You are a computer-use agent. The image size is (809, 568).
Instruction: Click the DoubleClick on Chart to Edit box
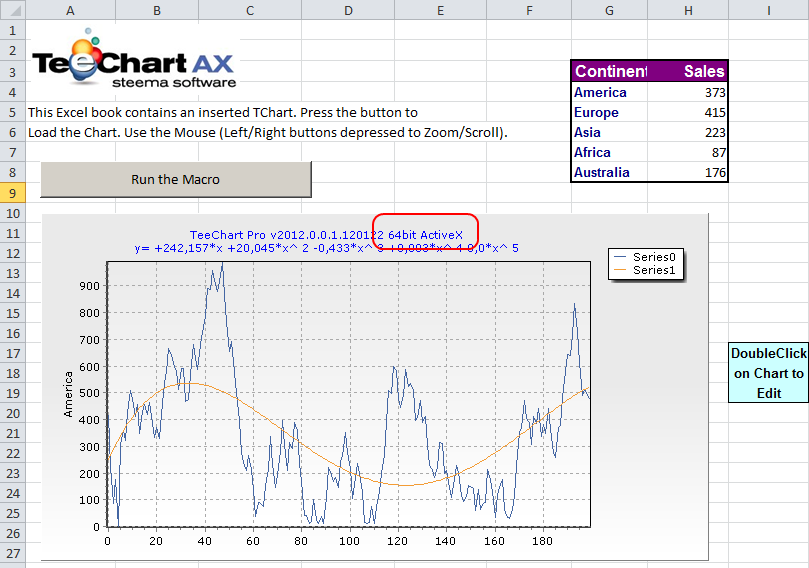(768, 372)
